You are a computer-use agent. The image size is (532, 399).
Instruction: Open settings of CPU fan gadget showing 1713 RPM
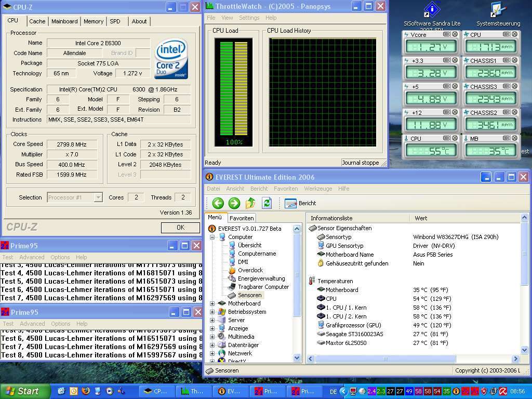pos(507,34)
